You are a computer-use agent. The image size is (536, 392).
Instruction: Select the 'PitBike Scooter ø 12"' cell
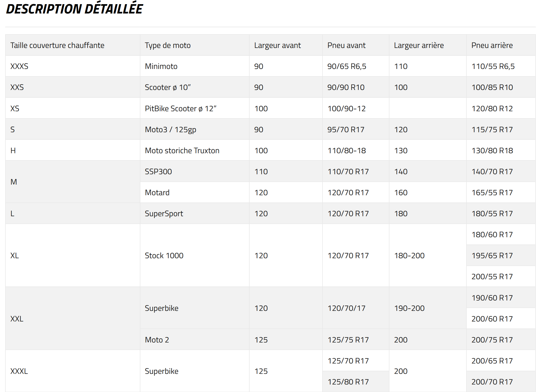[181, 109]
